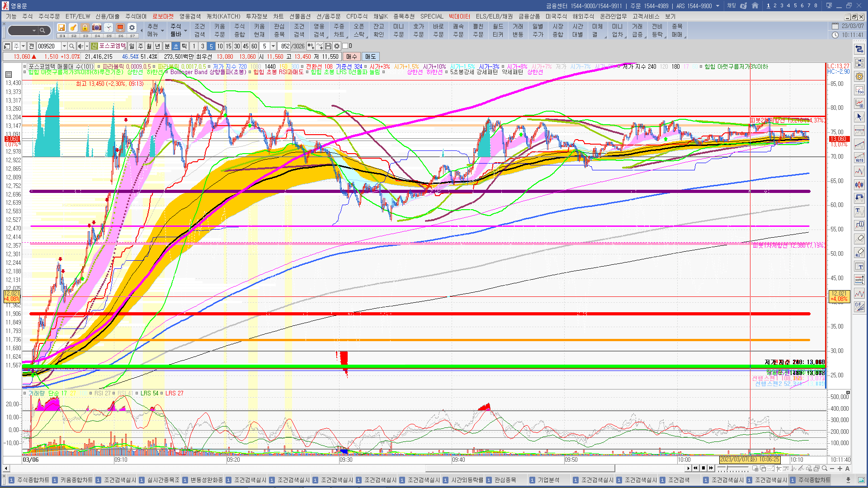Click the 매도 sell button
The height and width of the screenshot is (488, 868).
[x=370, y=56]
